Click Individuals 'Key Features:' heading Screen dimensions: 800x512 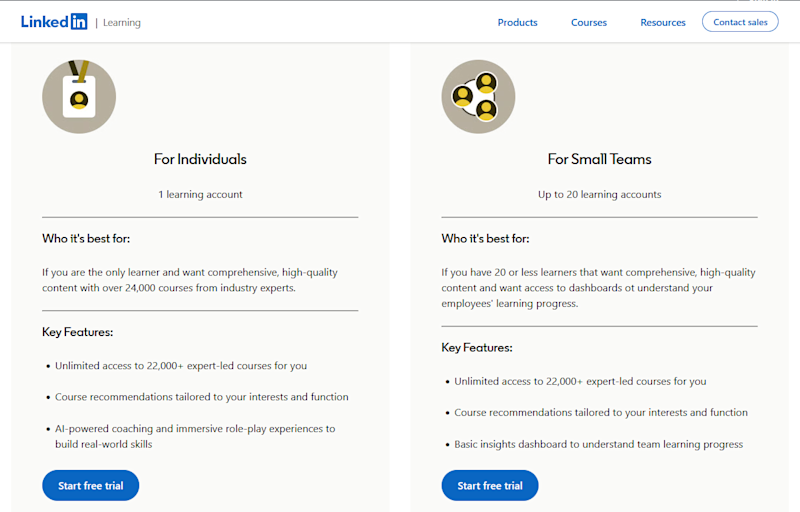point(78,332)
